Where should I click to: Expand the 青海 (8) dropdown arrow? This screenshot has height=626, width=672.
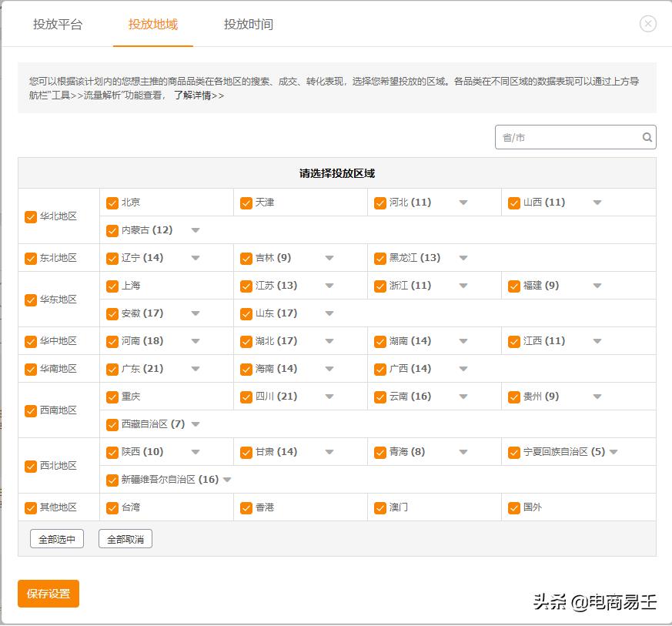point(463,452)
